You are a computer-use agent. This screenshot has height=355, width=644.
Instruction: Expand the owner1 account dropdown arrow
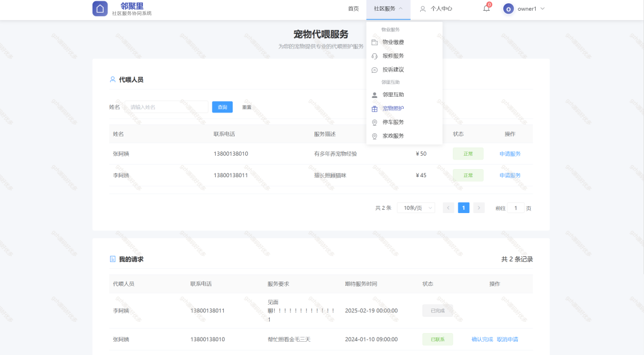543,9
